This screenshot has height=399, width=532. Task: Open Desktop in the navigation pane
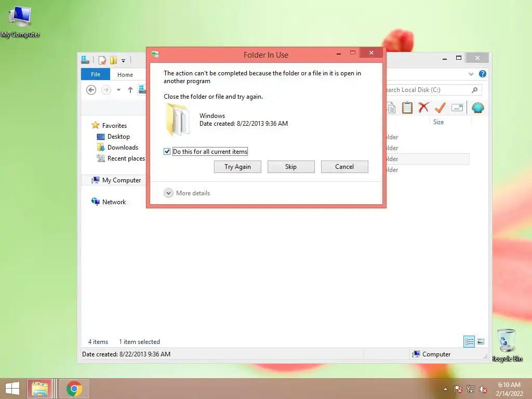pyautogui.click(x=118, y=137)
